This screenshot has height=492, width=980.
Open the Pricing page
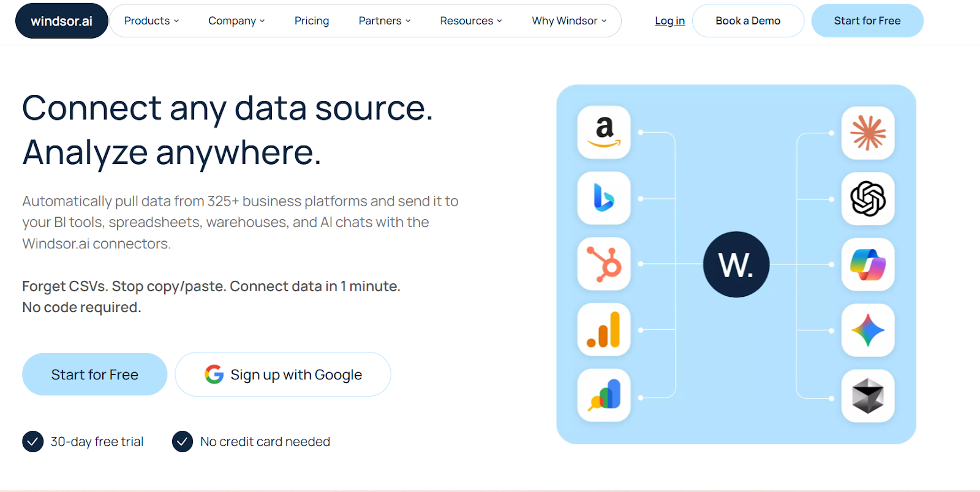click(x=312, y=21)
